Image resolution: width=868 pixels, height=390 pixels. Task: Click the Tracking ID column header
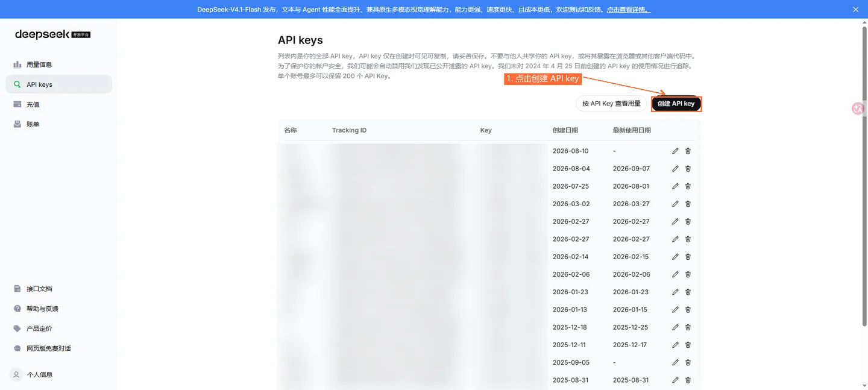pyautogui.click(x=349, y=130)
